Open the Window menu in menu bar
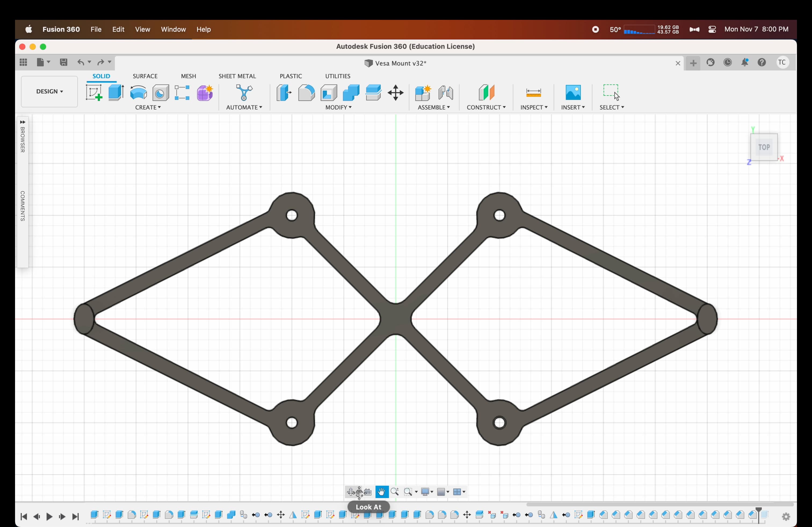 click(173, 29)
